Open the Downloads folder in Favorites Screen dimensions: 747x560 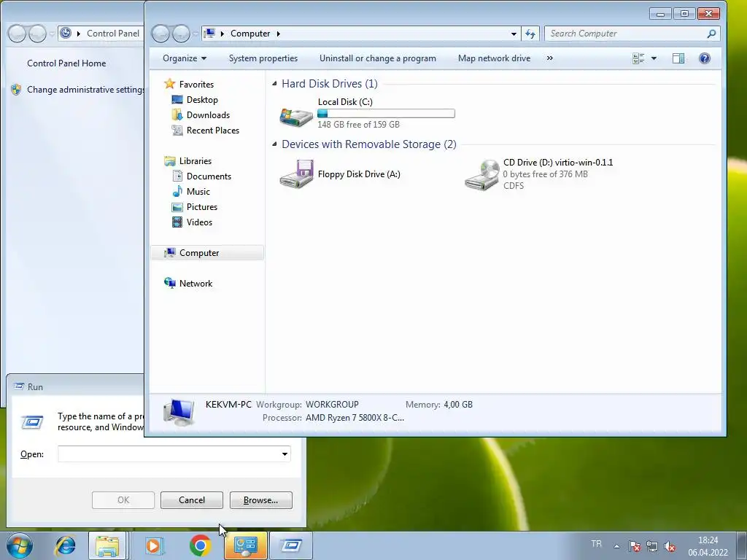tap(208, 114)
